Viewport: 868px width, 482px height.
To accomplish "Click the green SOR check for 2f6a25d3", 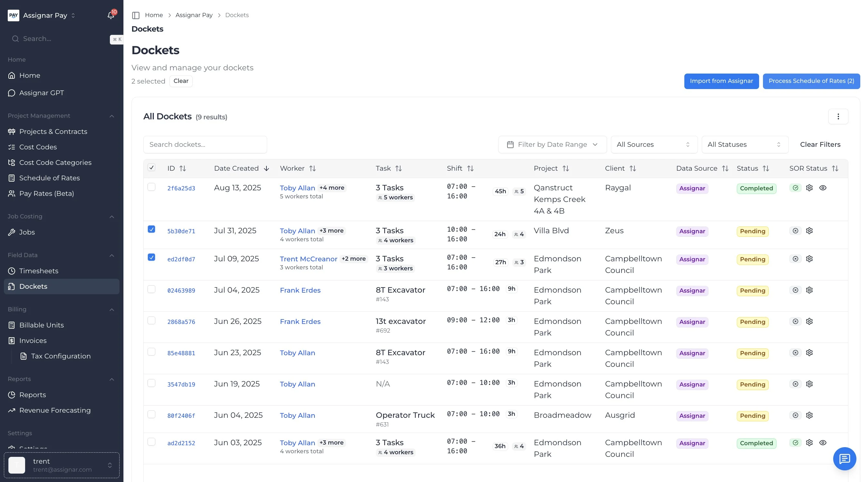I will coord(795,188).
